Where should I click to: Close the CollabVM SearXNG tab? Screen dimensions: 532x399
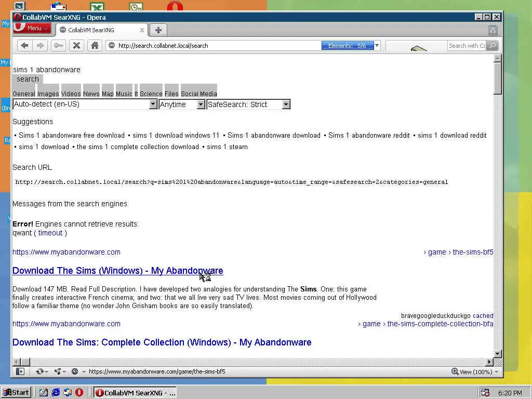tap(142, 30)
